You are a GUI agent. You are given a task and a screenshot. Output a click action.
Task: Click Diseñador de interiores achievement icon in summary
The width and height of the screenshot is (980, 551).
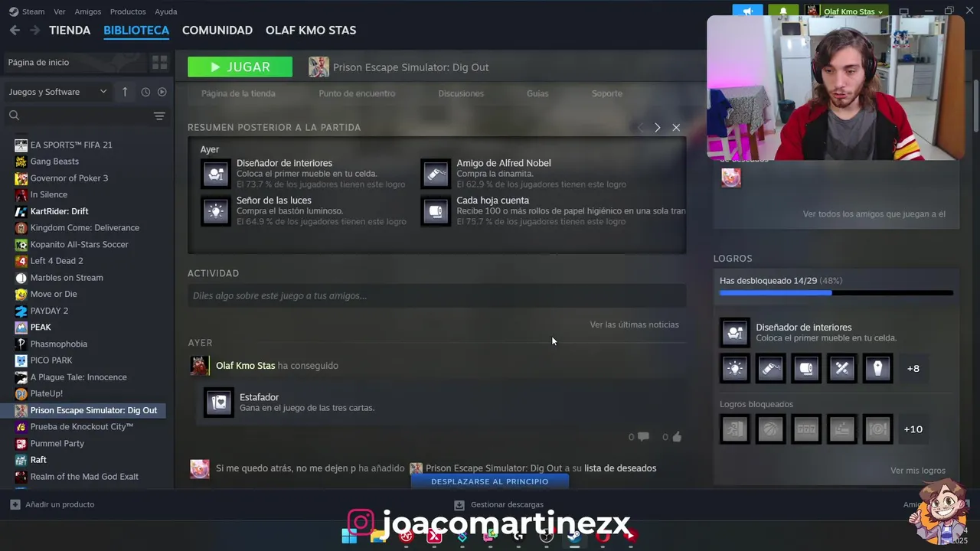(216, 174)
